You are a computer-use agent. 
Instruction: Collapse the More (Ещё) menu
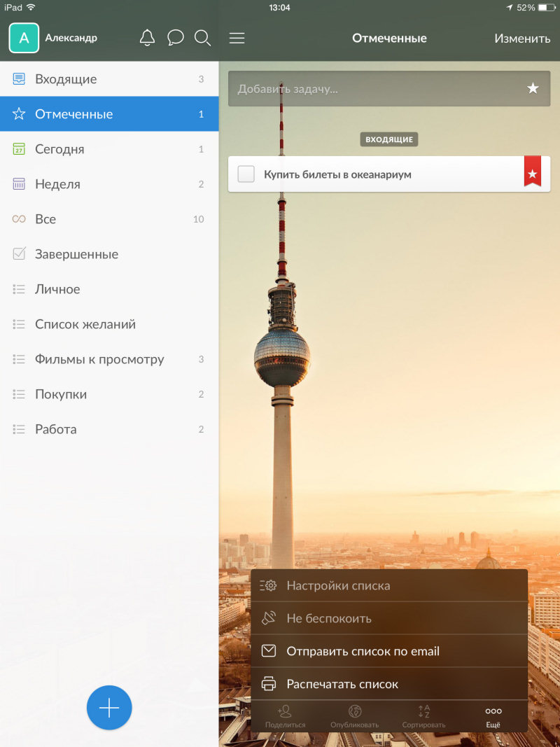(493, 715)
